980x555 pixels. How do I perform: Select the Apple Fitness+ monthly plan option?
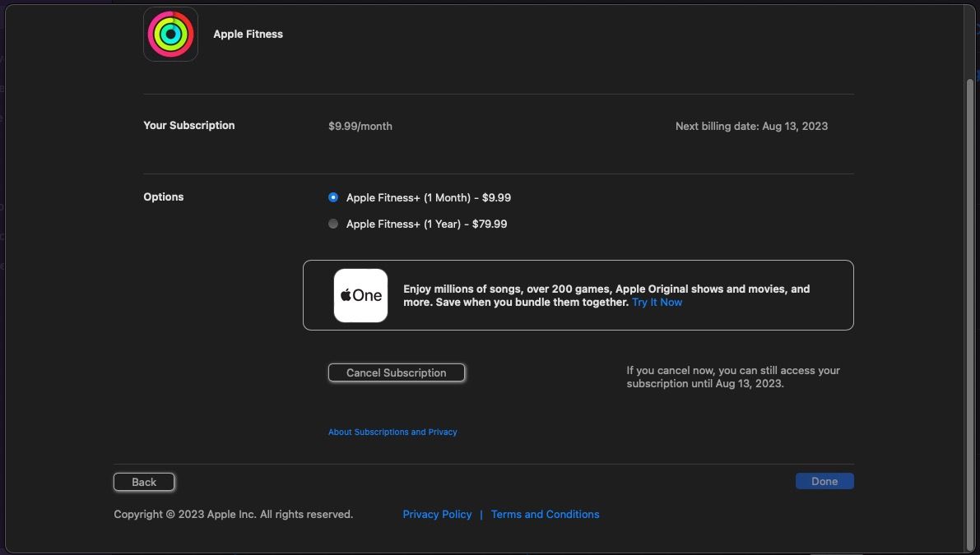pos(332,197)
